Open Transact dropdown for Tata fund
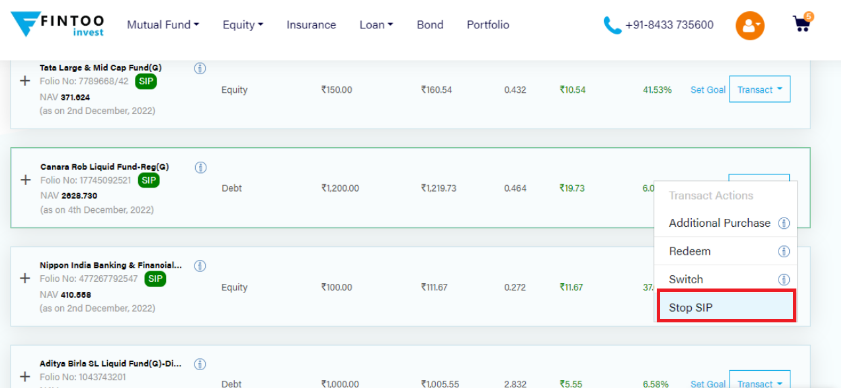The height and width of the screenshot is (388, 841). point(759,90)
